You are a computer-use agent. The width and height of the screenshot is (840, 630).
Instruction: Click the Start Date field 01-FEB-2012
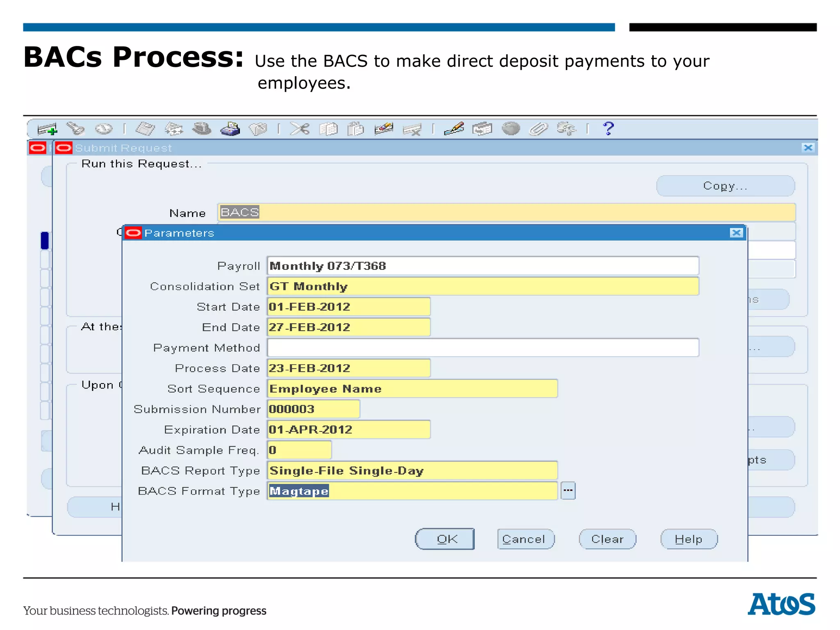349,307
